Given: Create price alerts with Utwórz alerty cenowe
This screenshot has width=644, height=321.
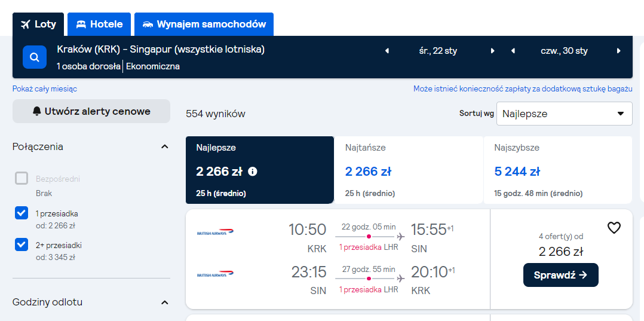Looking at the screenshot, I should click(91, 111).
